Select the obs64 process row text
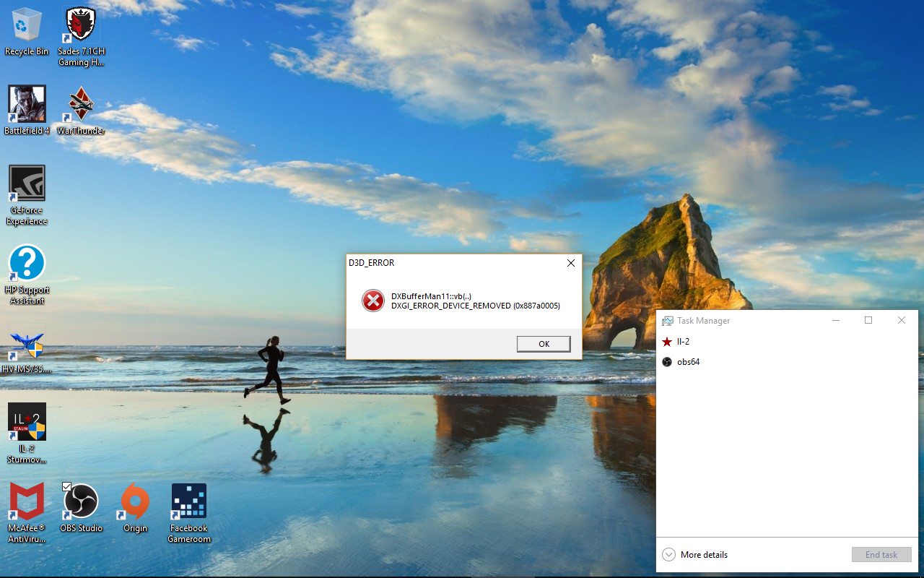This screenshot has width=924, height=578. click(688, 362)
